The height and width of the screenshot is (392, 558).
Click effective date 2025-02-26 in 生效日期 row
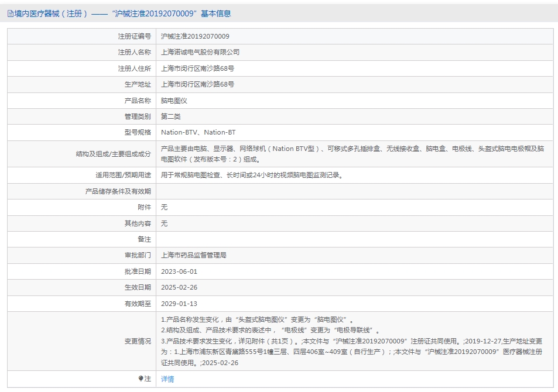(179, 287)
